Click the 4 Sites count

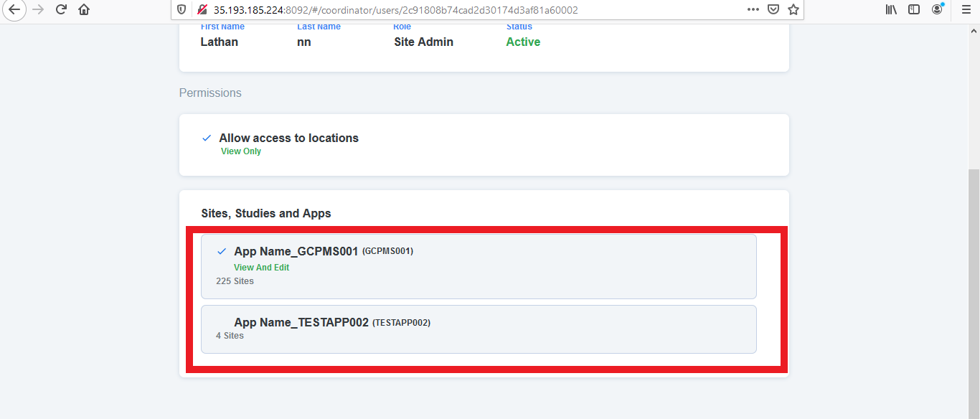point(230,336)
